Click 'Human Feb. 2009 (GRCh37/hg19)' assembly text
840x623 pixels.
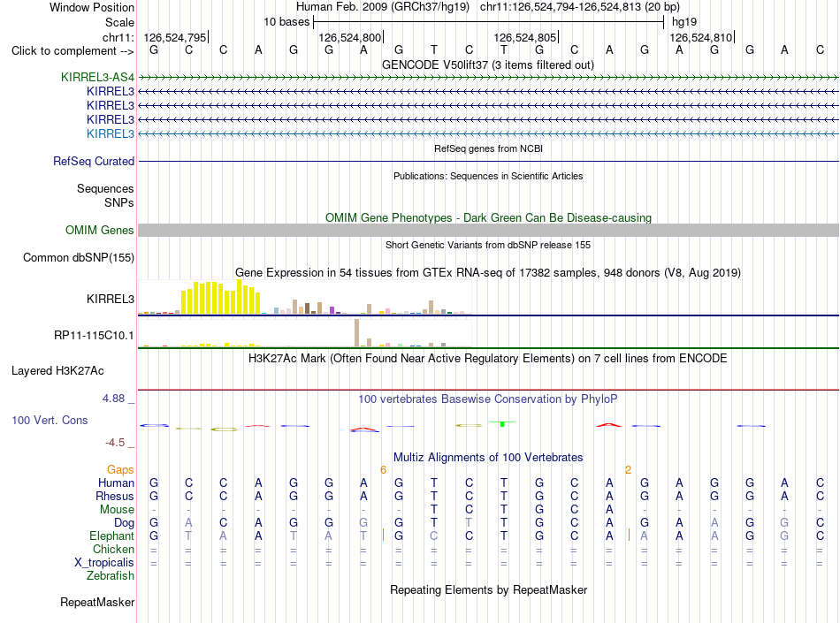point(383,7)
